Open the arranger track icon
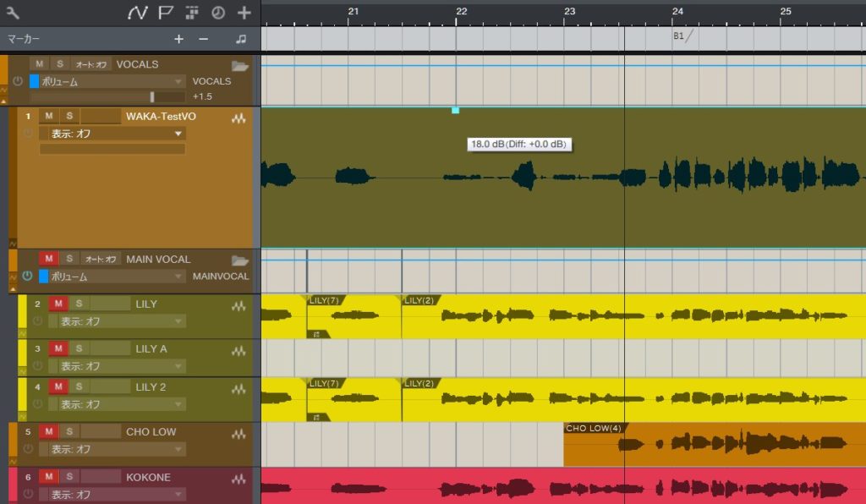This screenshot has height=504, width=866. pos(192,12)
